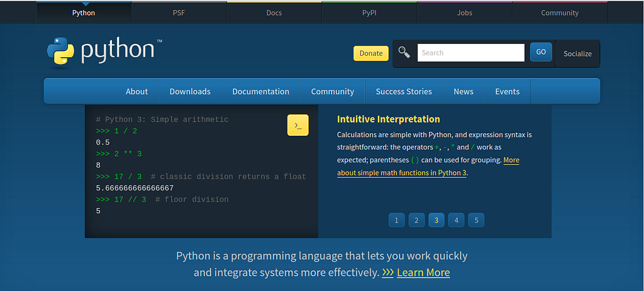644x291 pixels.
Task: Click the magnifying glass search icon
Action: (x=404, y=53)
